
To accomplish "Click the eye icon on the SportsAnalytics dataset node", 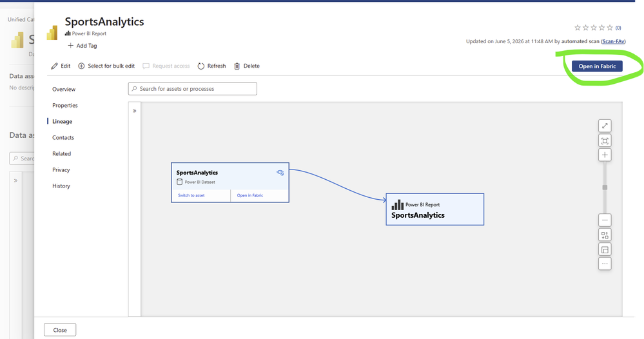I will click(x=280, y=173).
